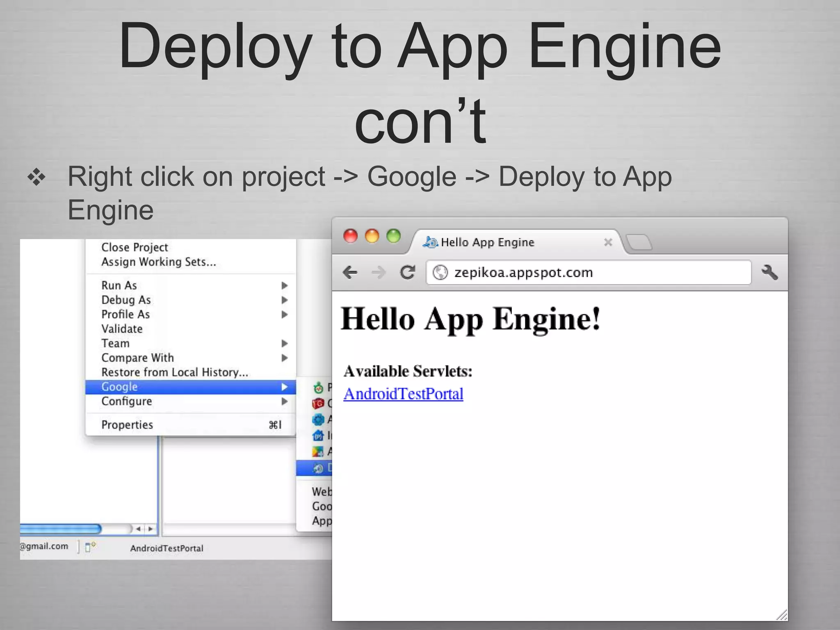Open the Profile As submenu
The width and height of the screenshot is (840, 630).
click(x=191, y=314)
